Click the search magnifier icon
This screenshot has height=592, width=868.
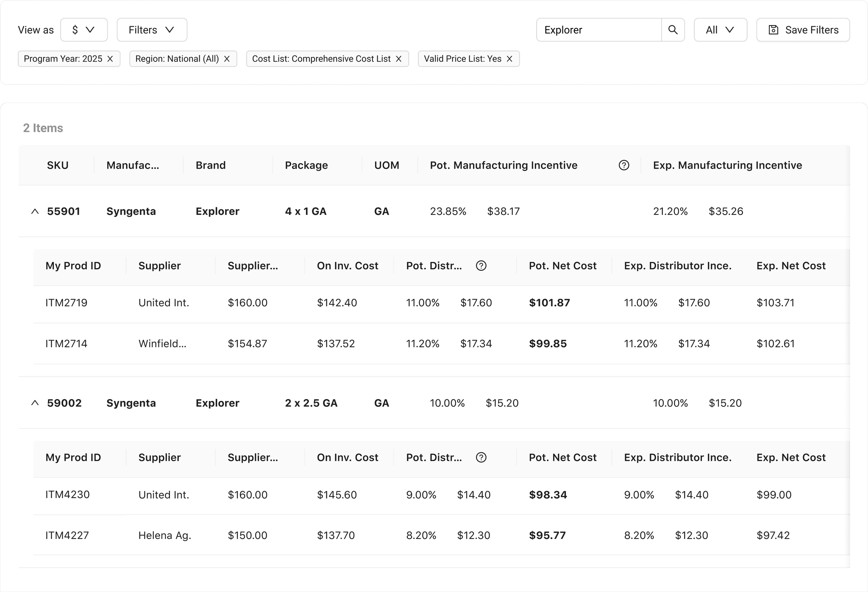[673, 30]
